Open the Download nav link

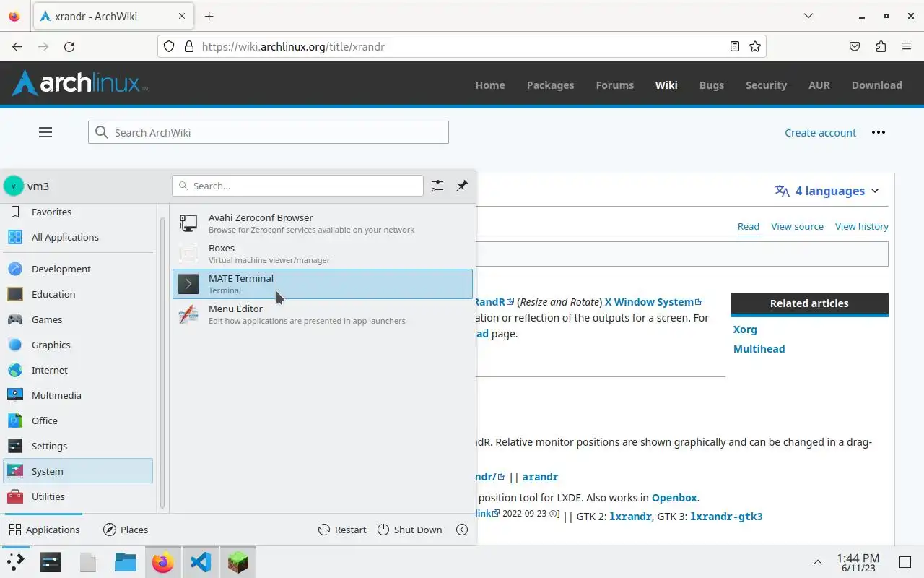tap(876, 85)
